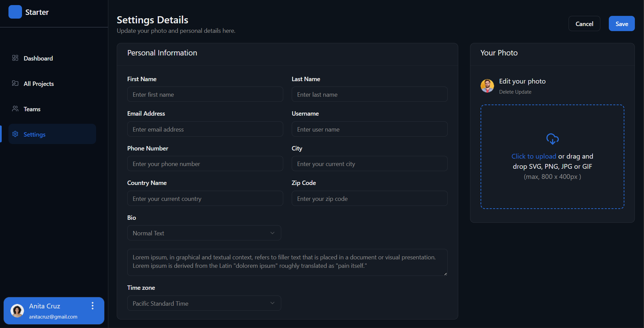Click the Starter logo square

pyautogui.click(x=15, y=11)
